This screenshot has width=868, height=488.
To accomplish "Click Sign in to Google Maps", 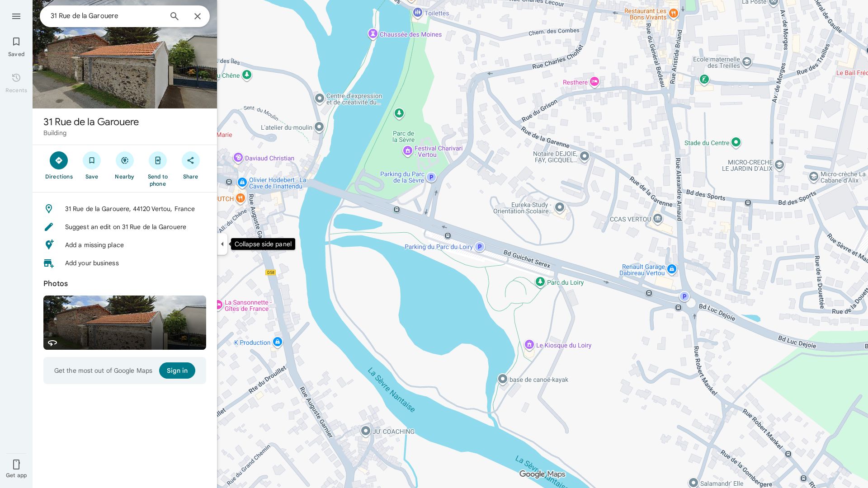I will (x=177, y=371).
